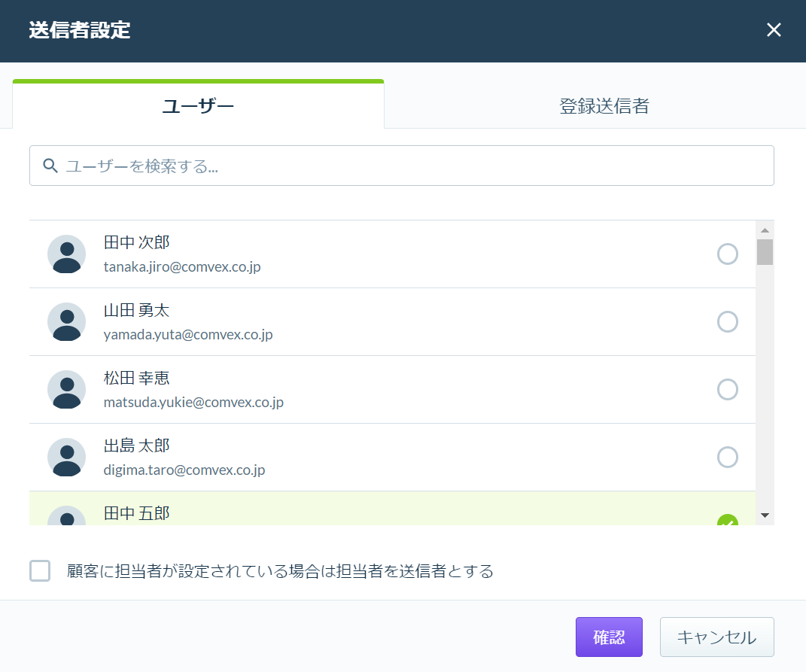Click the avatar icon for 山田 勇太
This screenshot has height=672, width=806.
tap(67, 322)
